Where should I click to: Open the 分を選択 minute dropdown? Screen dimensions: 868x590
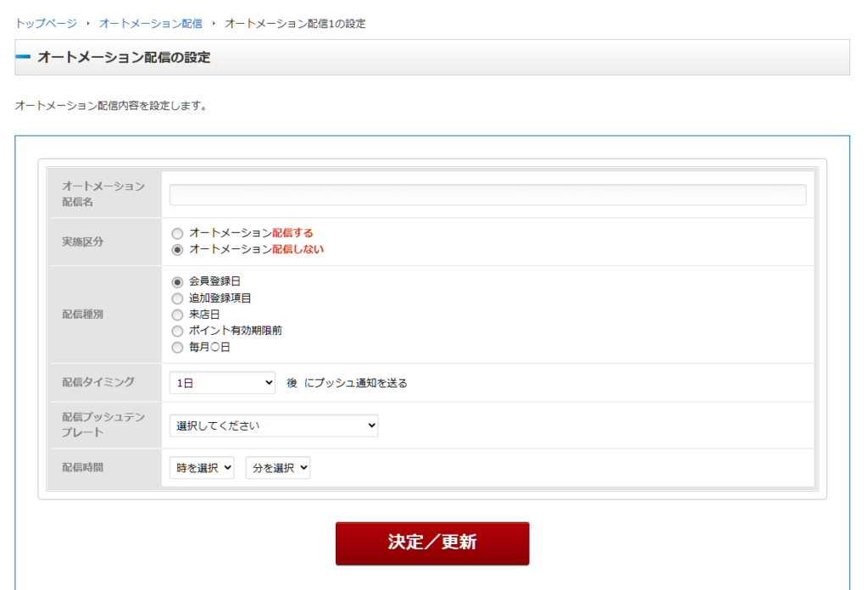[x=278, y=468]
